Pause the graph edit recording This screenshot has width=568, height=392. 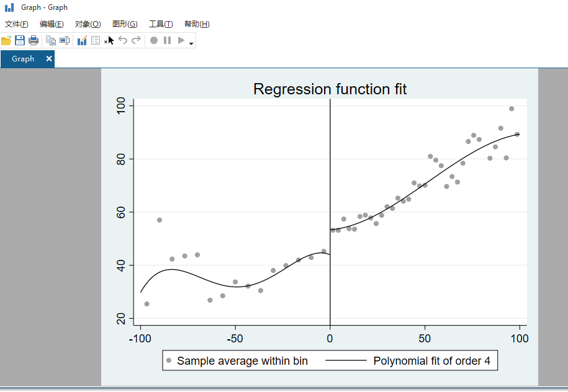pyautogui.click(x=168, y=40)
